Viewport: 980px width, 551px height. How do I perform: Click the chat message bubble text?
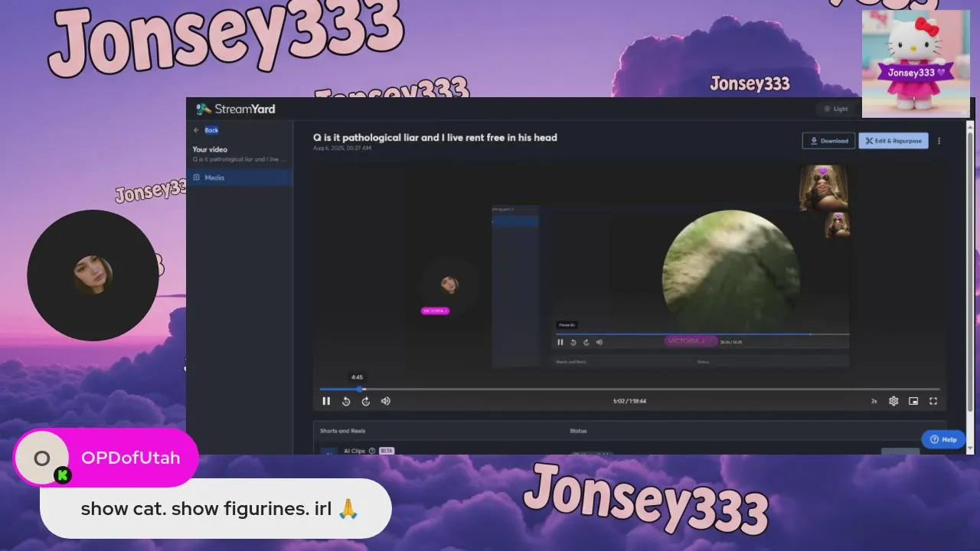click(220, 508)
